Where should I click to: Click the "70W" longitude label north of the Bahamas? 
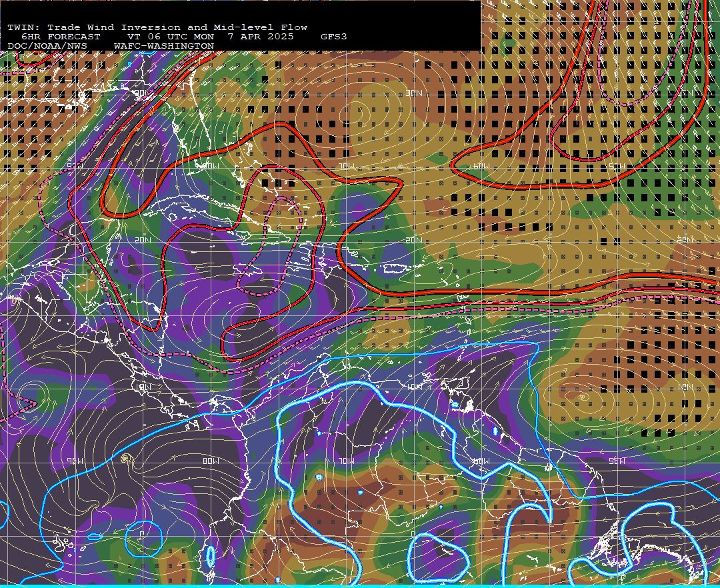pos(347,166)
